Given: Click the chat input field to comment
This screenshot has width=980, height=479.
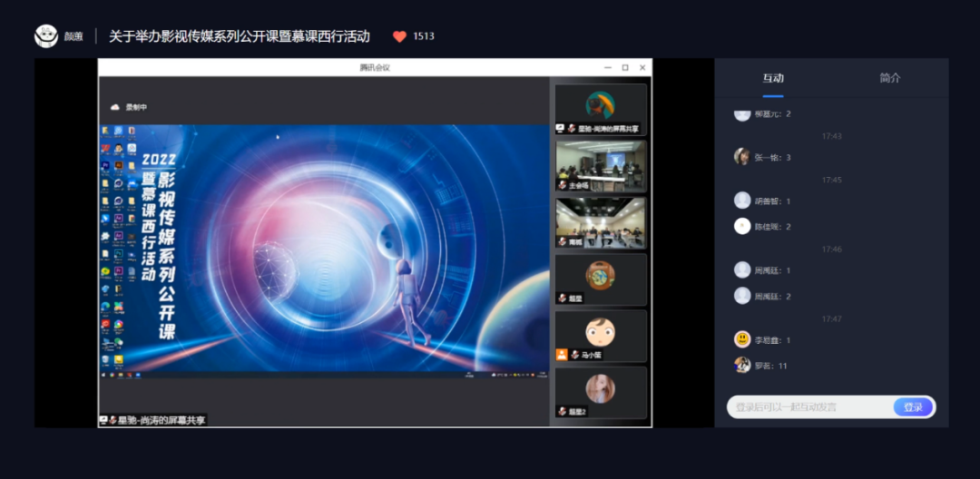Looking at the screenshot, I should [808, 407].
